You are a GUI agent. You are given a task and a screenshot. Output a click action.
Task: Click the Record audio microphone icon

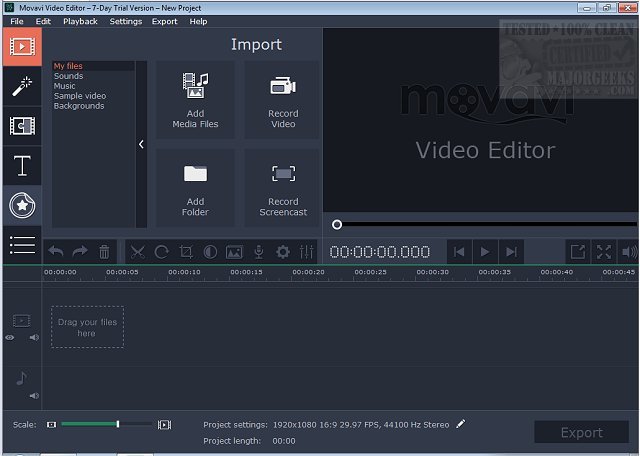pos(259,252)
